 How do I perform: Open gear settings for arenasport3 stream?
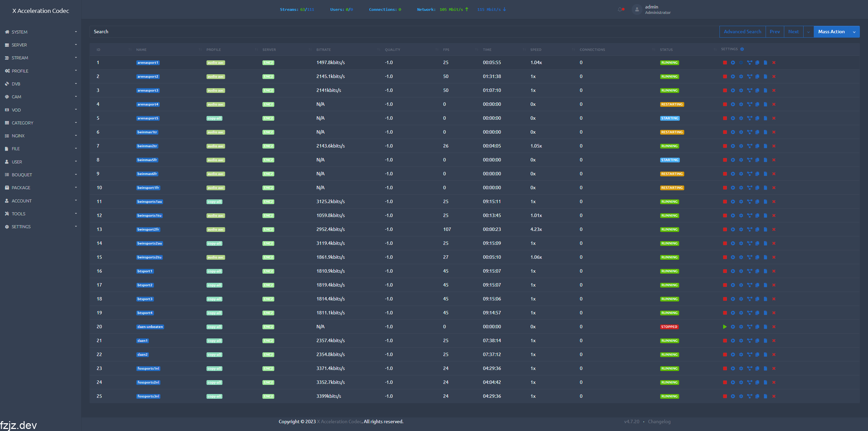click(x=741, y=91)
